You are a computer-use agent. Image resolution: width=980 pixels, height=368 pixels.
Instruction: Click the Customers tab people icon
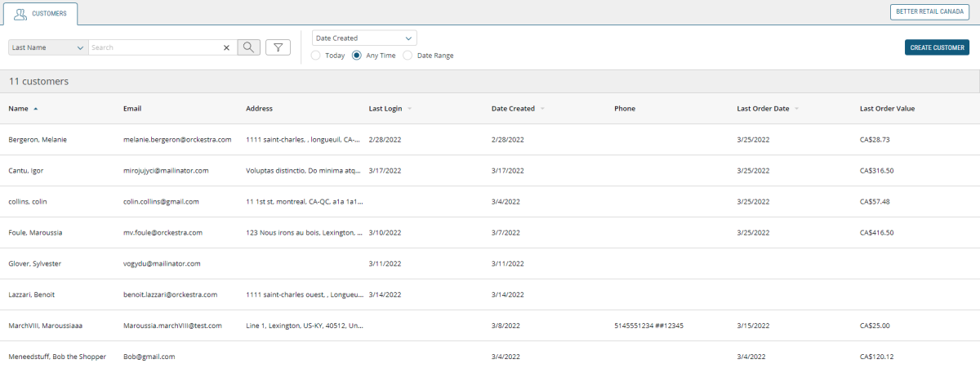pos(20,13)
